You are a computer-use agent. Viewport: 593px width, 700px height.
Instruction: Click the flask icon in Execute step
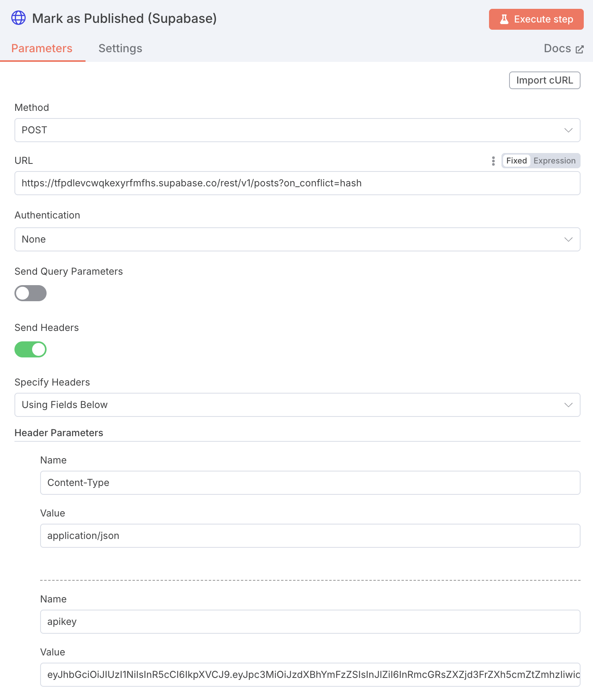pyautogui.click(x=504, y=19)
